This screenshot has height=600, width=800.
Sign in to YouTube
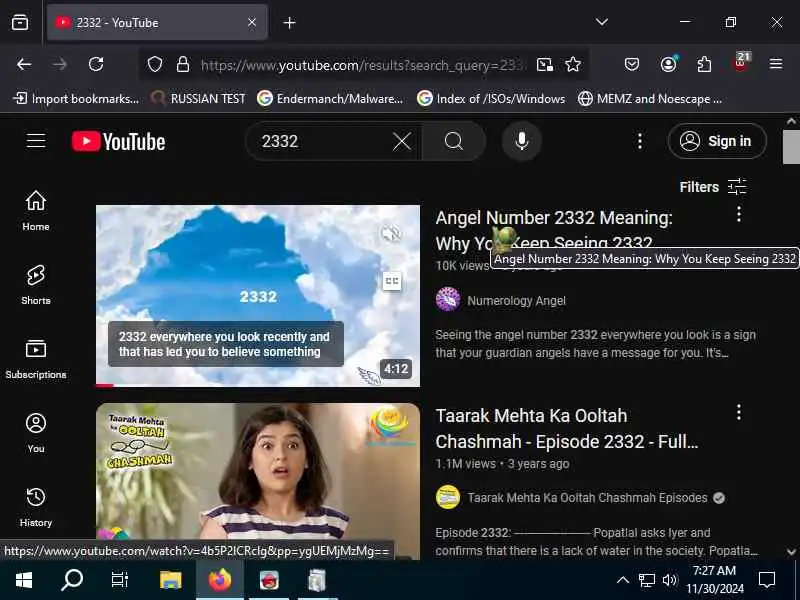tap(717, 141)
